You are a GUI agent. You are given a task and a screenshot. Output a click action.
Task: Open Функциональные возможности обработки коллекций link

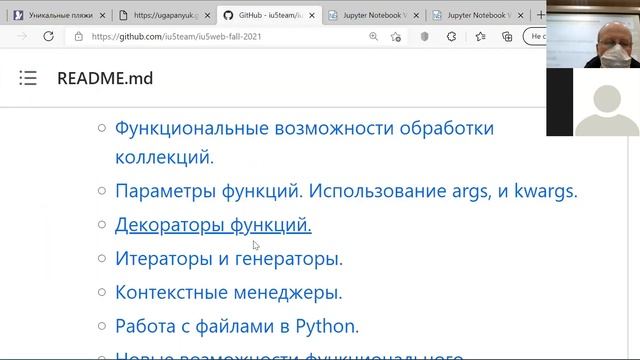coord(304,142)
